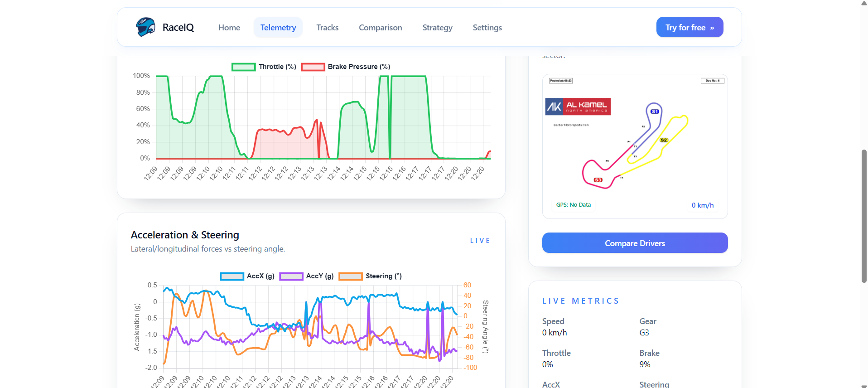Click the LIVE indicator on Acceleration card

click(x=480, y=241)
